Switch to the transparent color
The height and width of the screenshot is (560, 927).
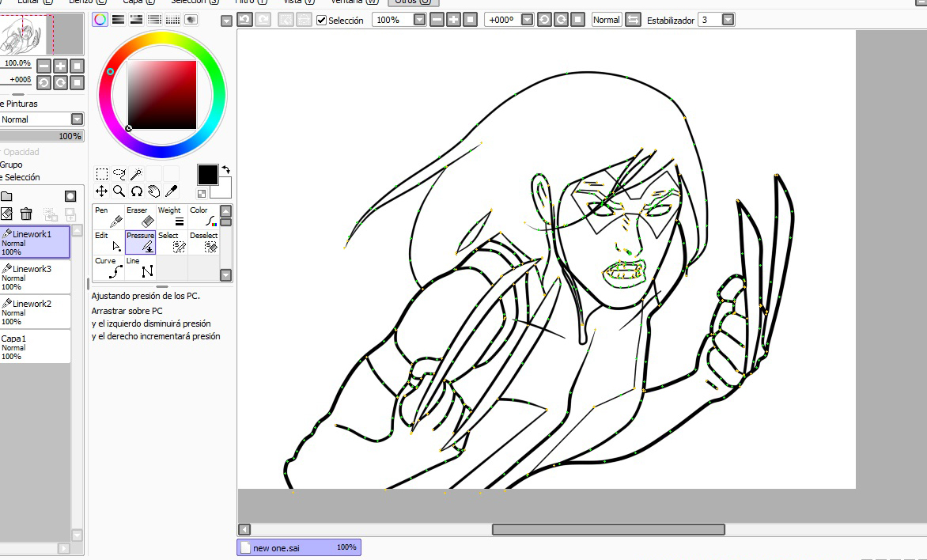coord(202,193)
